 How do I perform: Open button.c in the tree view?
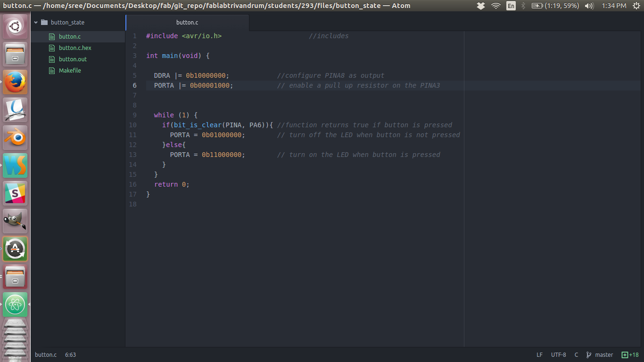pyautogui.click(x=70, y=36)
